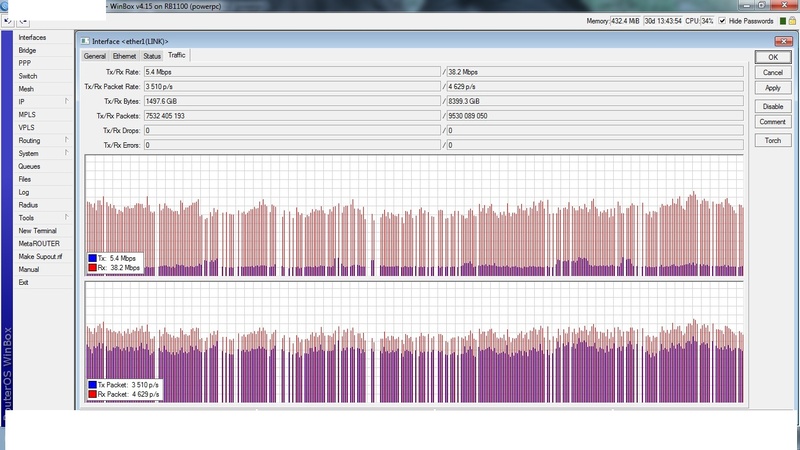Click the packet-rate traffic graph
800x450 pixels.
[414, 342]
